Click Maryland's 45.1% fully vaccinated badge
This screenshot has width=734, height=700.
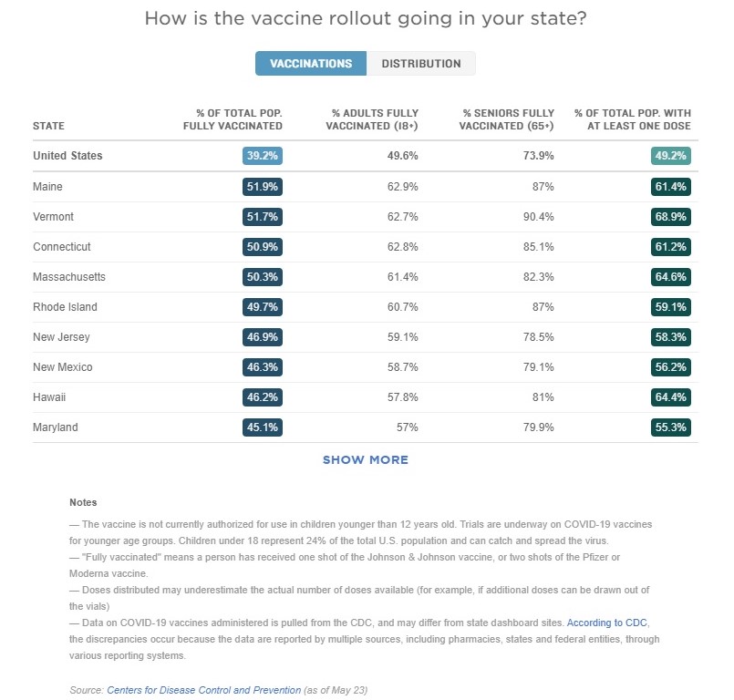[263, 427]
